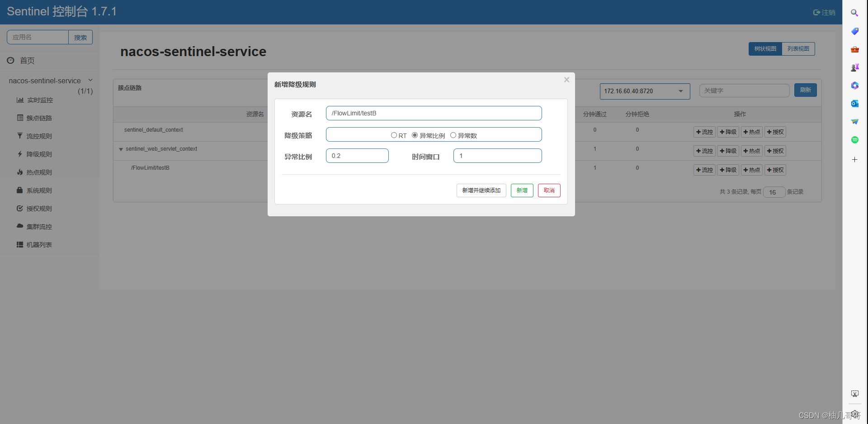
Task: Click the 异常比例 value field
Action: pyautogui.click(x=357, y=156)
